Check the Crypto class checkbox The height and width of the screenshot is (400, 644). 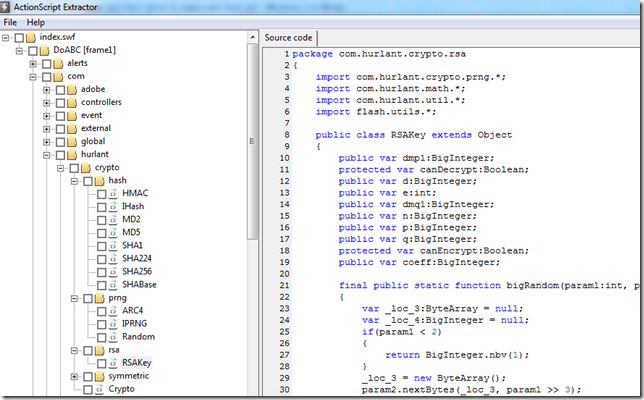click(87, 389)
